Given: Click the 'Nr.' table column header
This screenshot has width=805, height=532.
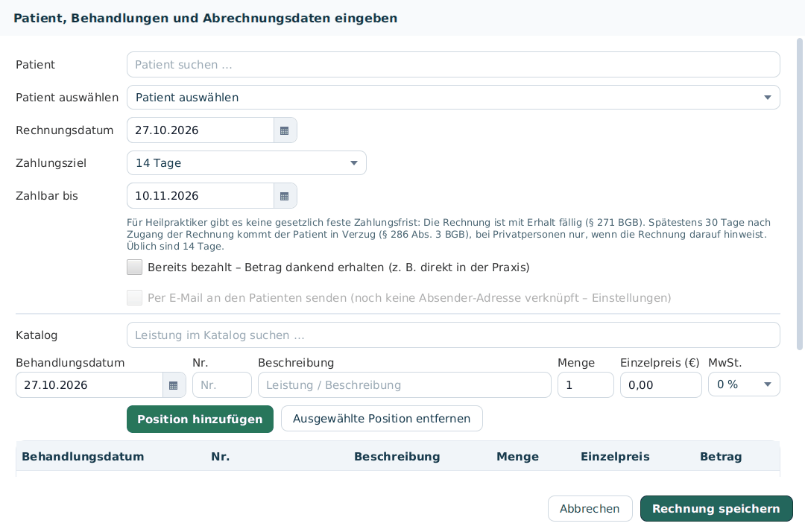Looking at the screenshot, I should point(220,457).
